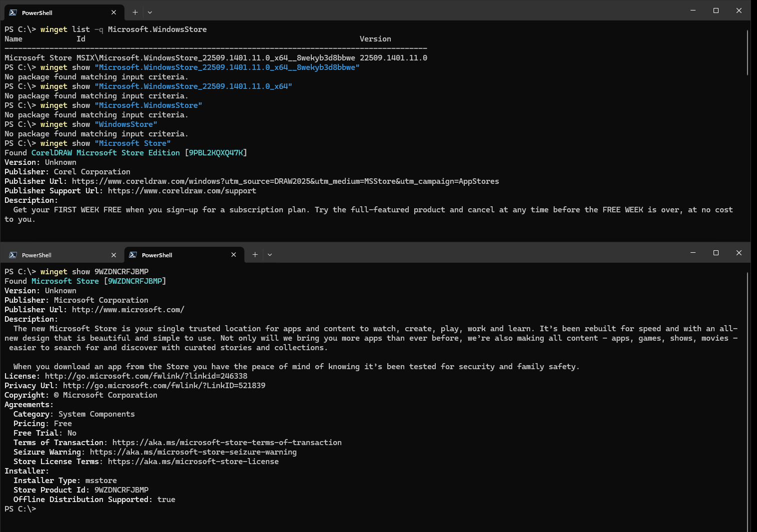Maximize the upper terminal window

716,10
